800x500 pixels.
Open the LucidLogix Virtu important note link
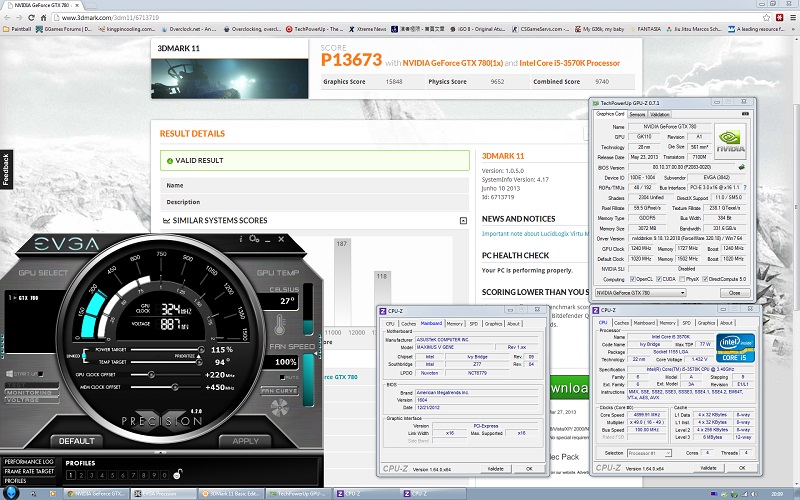535,234
